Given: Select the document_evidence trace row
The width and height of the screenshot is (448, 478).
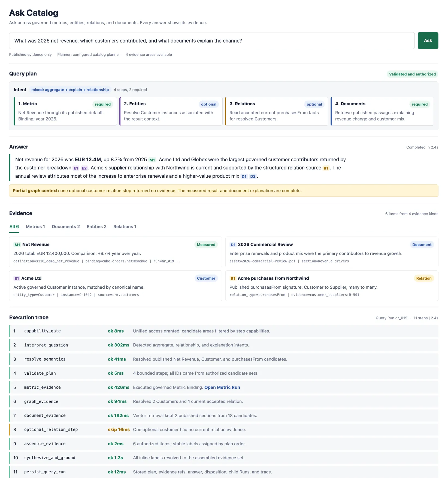Looking at the screenshot, I should point(224,416).
